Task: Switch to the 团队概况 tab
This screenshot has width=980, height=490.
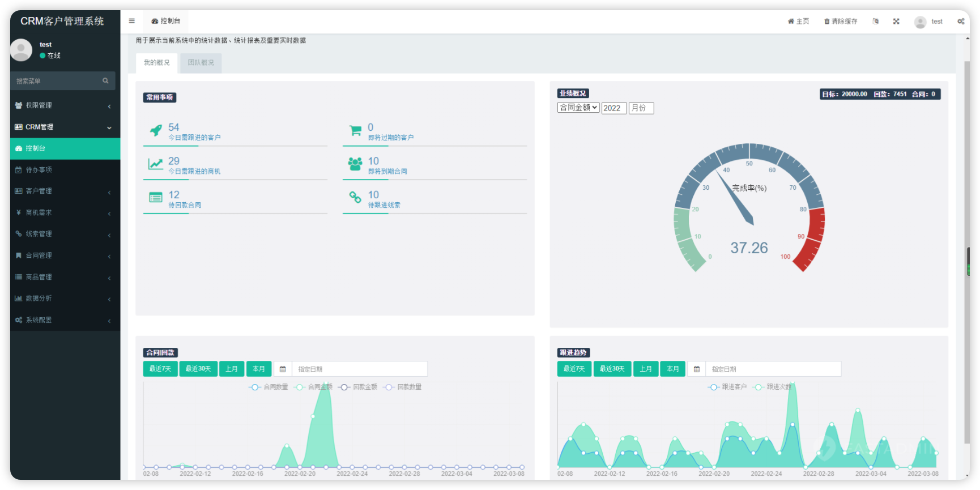Action: [x=201, y=63]
